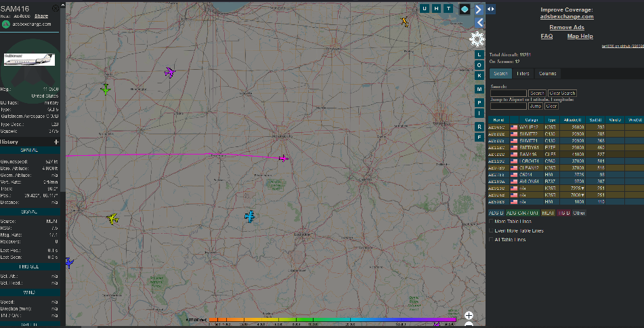The width and height of the screenshot is (644, 328).
Task: Open the adsbexchange.com Improve Coverage link
Action: point(567,16)
